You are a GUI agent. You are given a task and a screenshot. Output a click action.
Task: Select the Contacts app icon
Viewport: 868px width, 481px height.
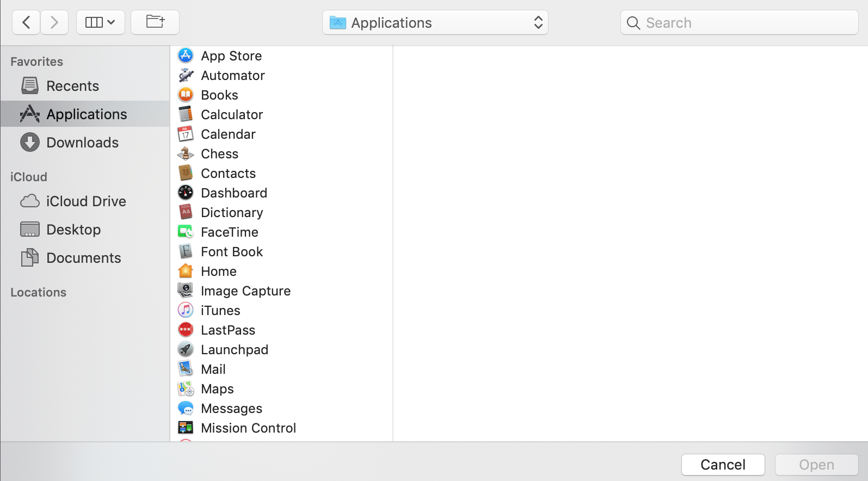pos(186,173)
